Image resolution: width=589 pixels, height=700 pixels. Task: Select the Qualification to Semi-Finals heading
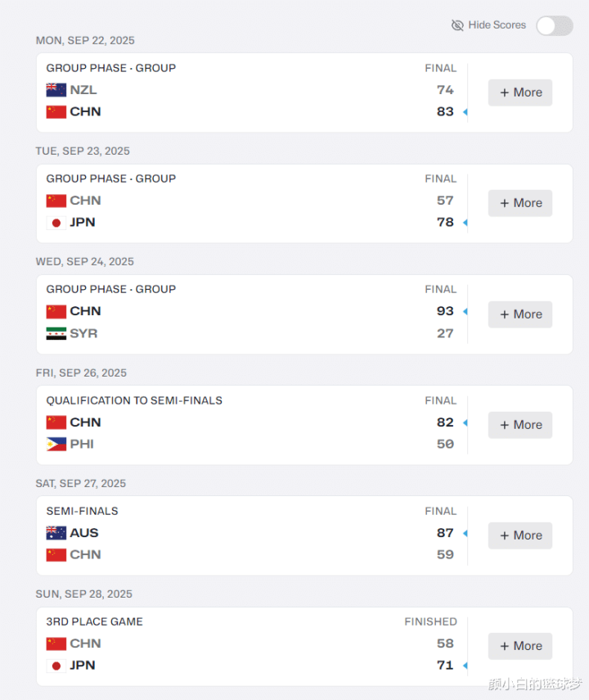pyautogui.click(x=134, y=400)
